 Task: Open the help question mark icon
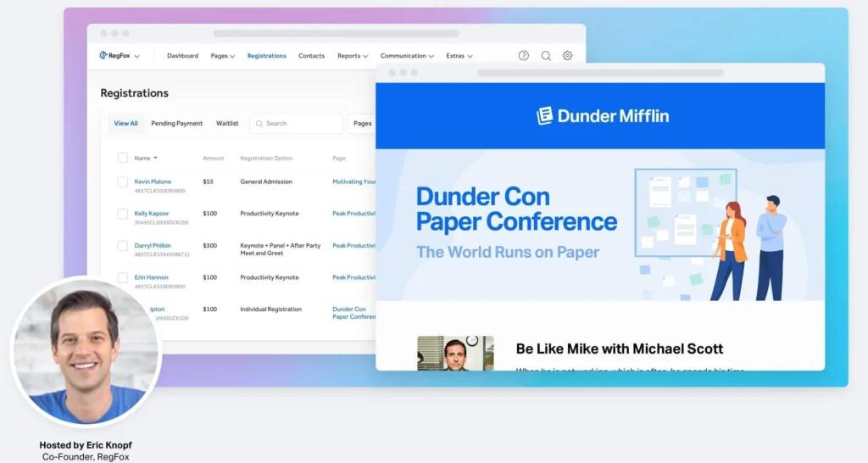click(524, 55)
